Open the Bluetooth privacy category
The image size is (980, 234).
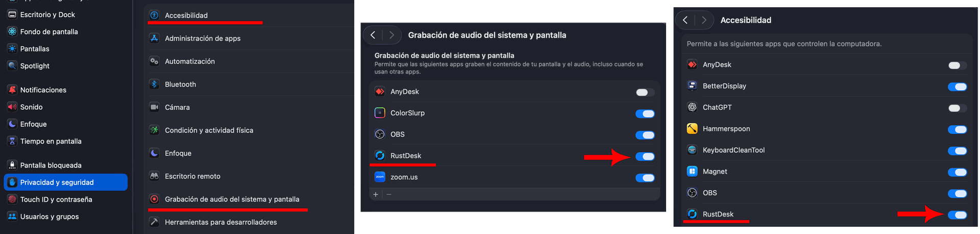(180, 84)
